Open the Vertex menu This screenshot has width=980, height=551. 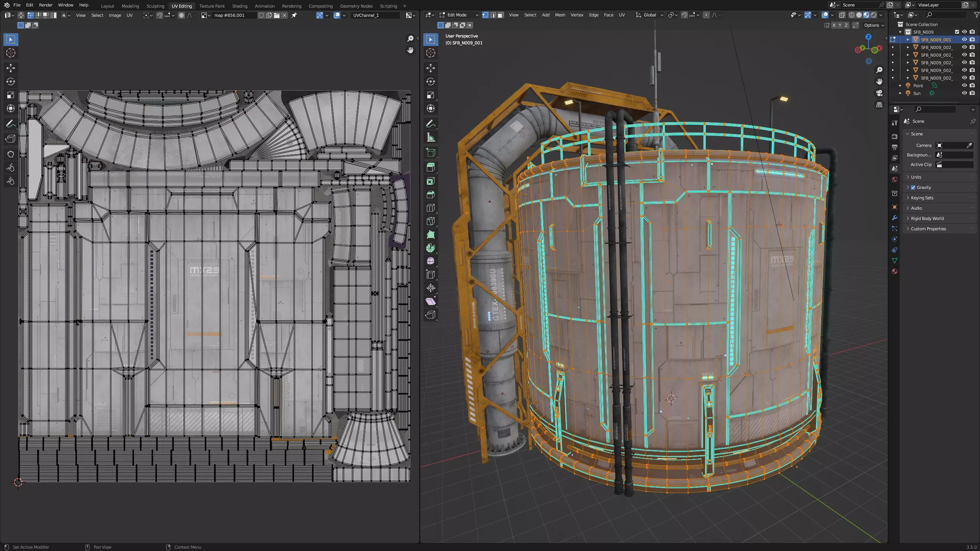[x=577, y=15]
